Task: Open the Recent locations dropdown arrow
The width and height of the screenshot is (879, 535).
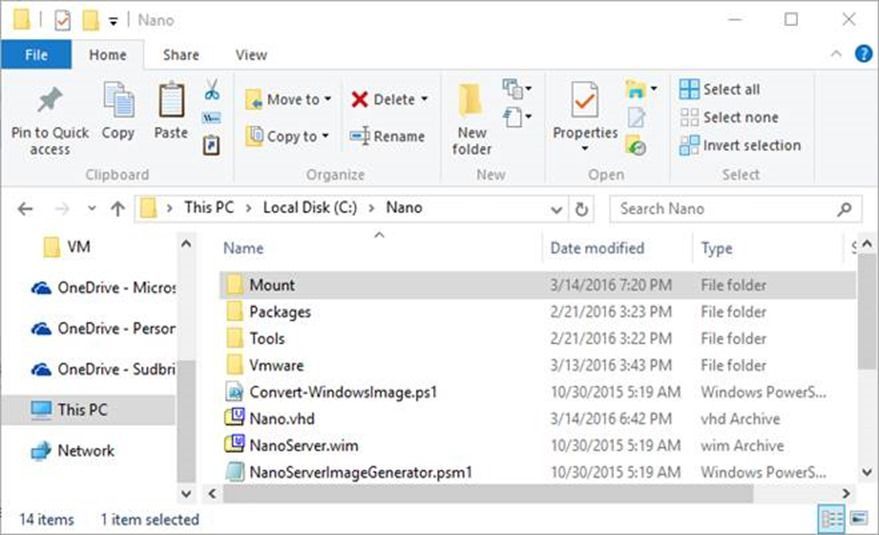Action: pyautogui.click(x=91, y=209)
